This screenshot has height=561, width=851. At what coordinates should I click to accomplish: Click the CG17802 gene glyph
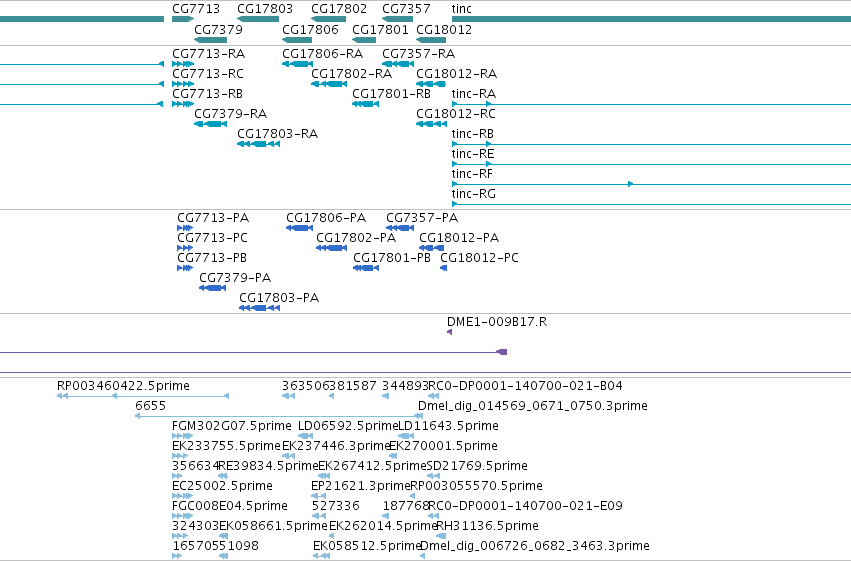328,19
